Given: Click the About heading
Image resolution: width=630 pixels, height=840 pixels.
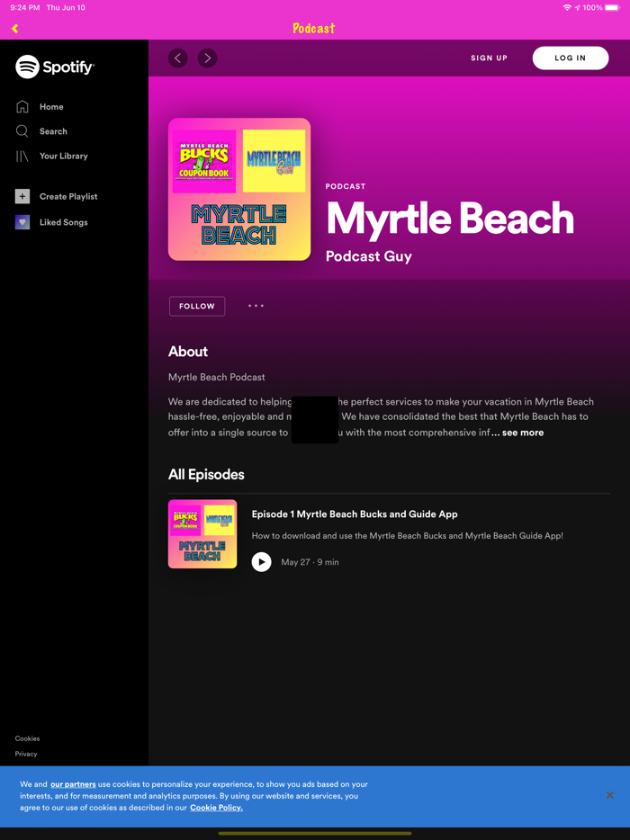Looking at the screenshot, I should pyautogui.click(x=188, y=352).
